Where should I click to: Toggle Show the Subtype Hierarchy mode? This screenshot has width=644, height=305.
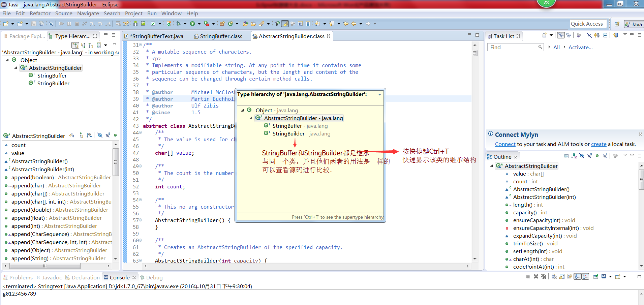click(x=91, y=45)
